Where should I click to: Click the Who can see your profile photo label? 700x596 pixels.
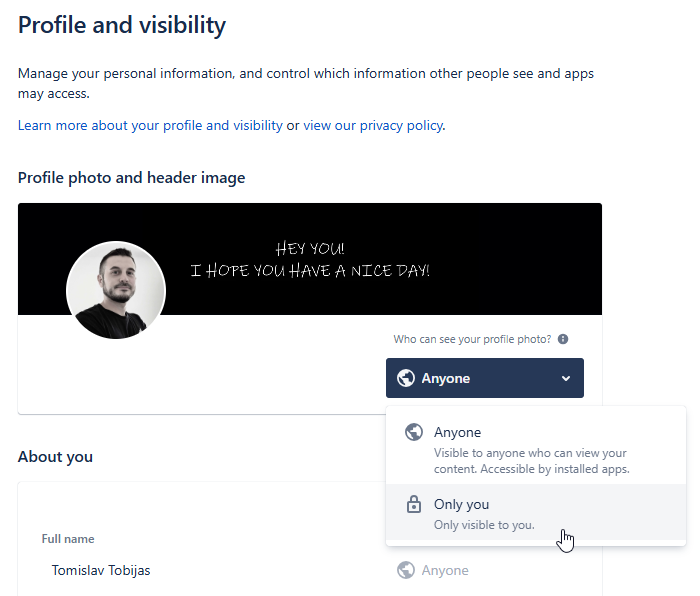click(x=472, y=340)
